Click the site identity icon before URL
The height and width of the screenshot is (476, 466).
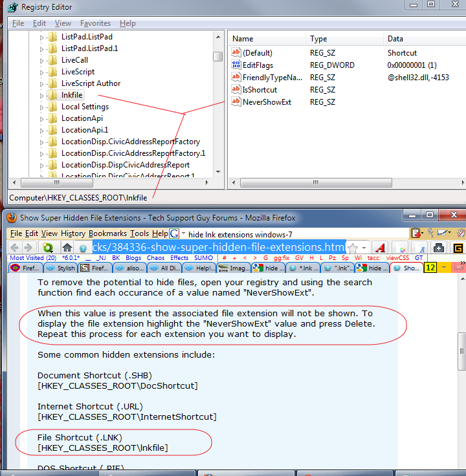[x=83, y=248]
